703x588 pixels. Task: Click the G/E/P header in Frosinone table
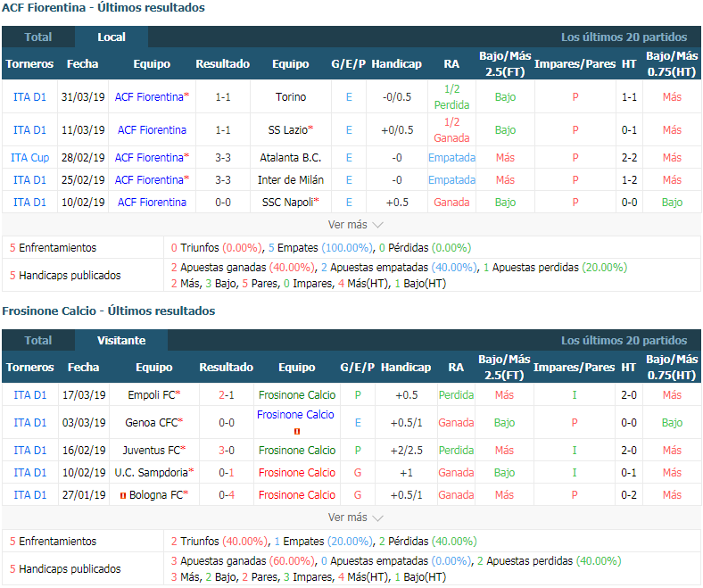point(358,368)
